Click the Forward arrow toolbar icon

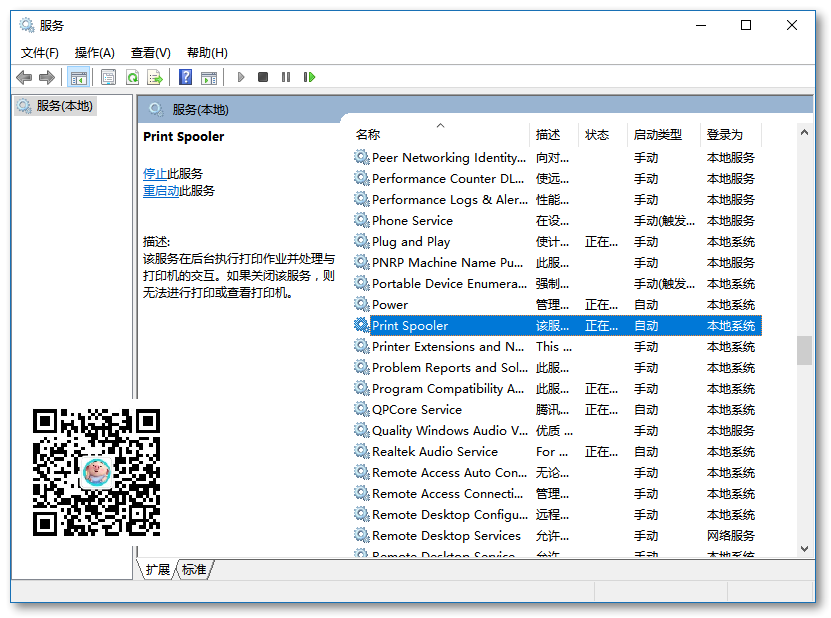pos(46,77)
